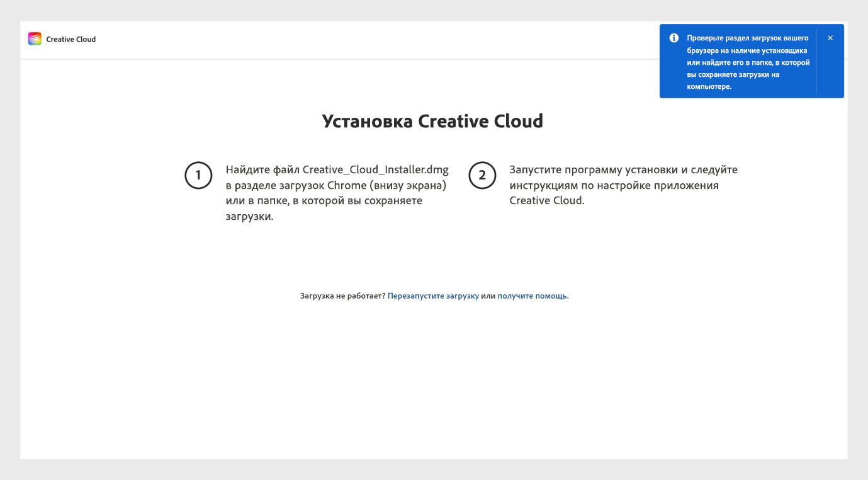Dismiss the blue notification with the X
The width and height of the screenshot is (868, 480).
coord(830,38)
